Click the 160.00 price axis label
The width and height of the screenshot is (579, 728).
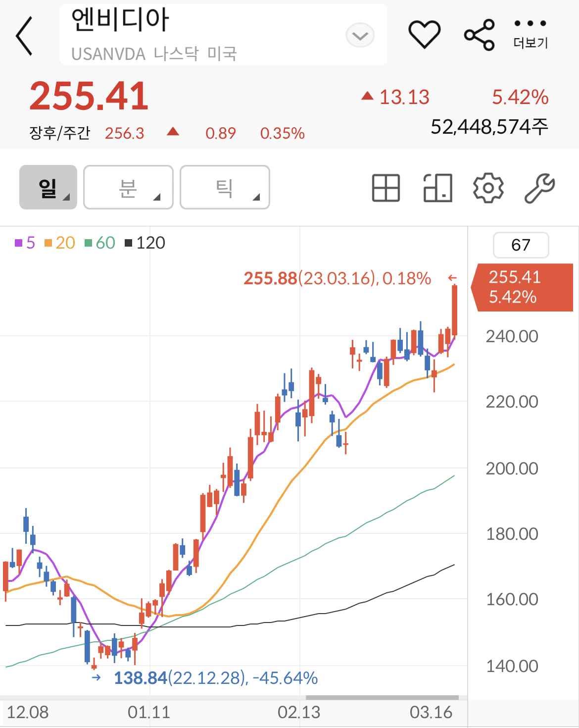point(512,599)
